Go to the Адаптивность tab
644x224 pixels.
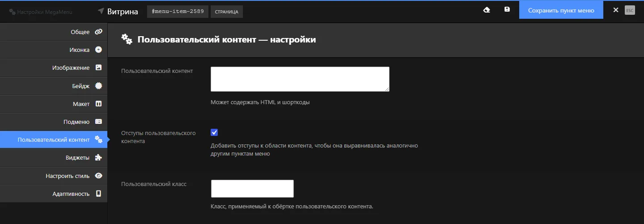54,194
